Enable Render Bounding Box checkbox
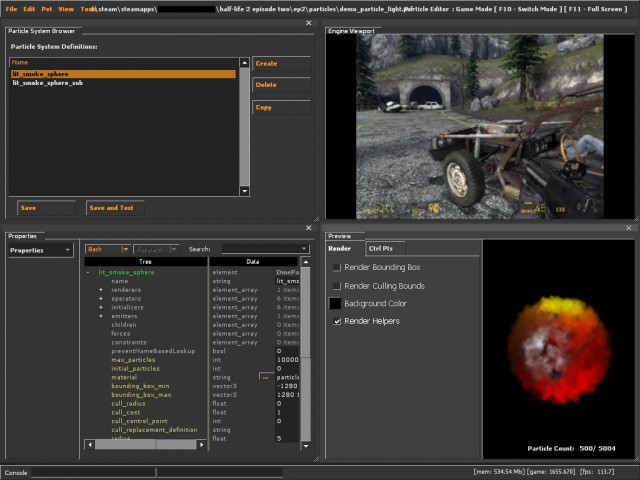Screen dimensions: 640x480 [337, 267]
